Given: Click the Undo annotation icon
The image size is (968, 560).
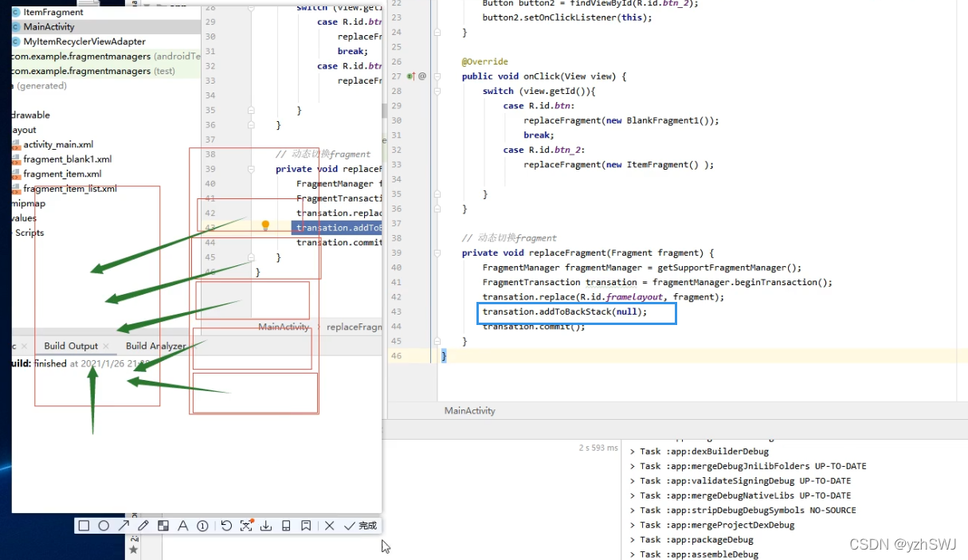Looking at the screenshot, I should pyautogui.click(x=225, y=525).
